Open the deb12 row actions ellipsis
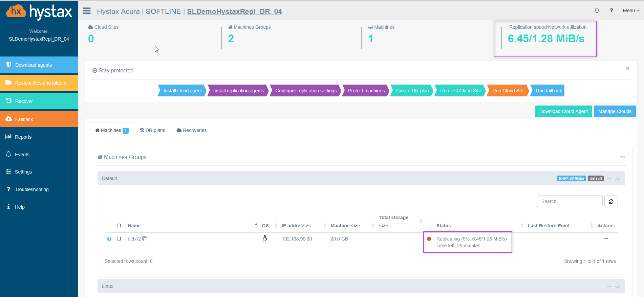This screenshot has width=644, height=297. (606, 238)
